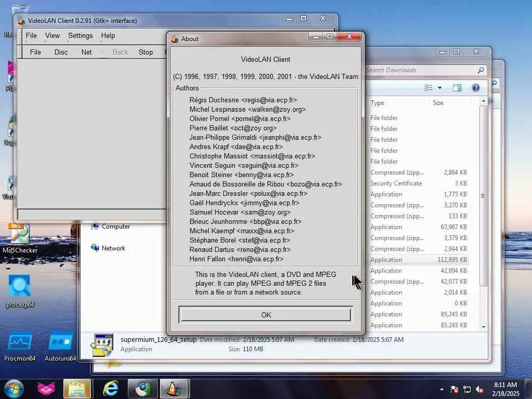Open the pink fox app in taskbar

pyautogui.click(x=46, y=389)
